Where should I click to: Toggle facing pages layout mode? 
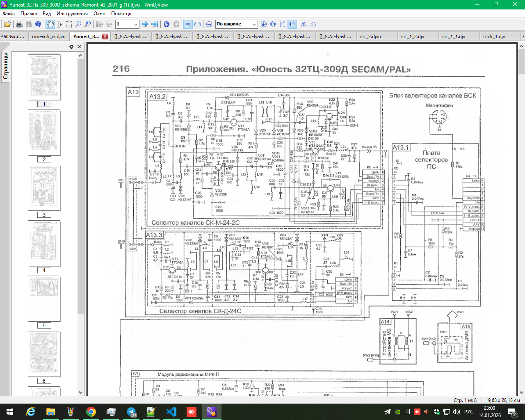click(198, 24)
